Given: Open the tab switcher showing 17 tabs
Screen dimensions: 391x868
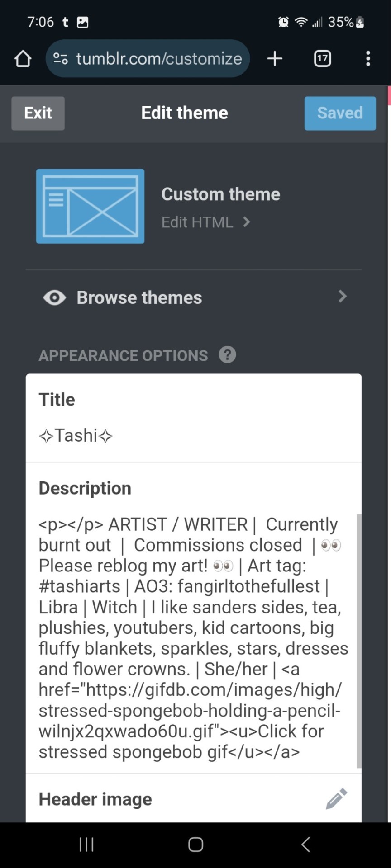Looking at the screenshot, I should point(322,59).
